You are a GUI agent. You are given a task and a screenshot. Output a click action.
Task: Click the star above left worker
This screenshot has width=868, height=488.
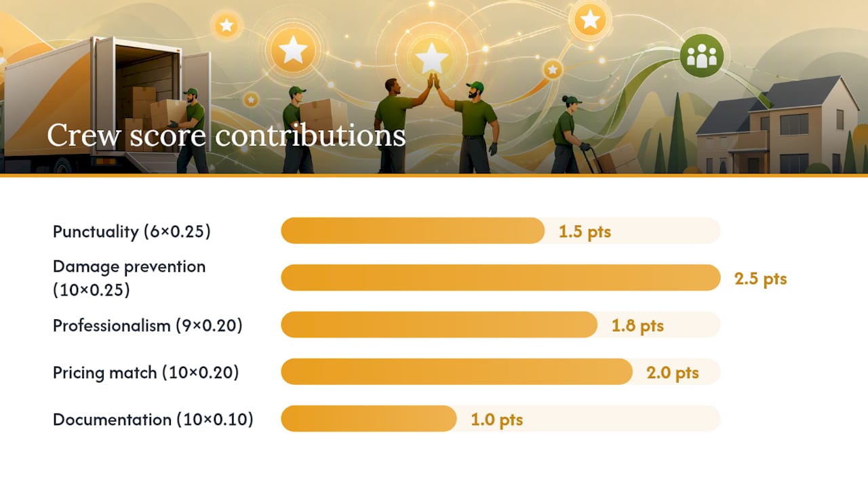(293, 50)
